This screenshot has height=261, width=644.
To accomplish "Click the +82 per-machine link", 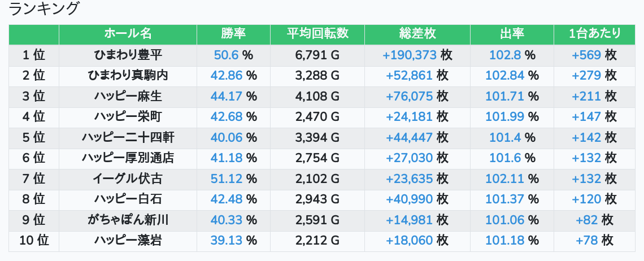I will pyautogui.click(x=587, y=220).
